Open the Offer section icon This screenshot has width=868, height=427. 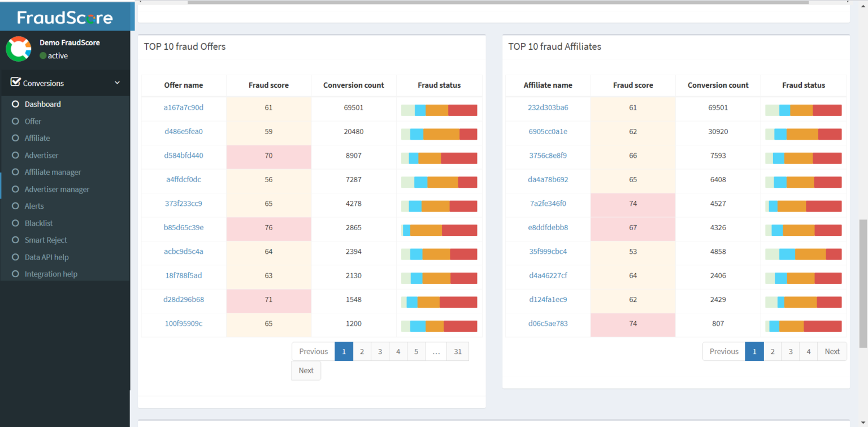[x=16, y=121]
